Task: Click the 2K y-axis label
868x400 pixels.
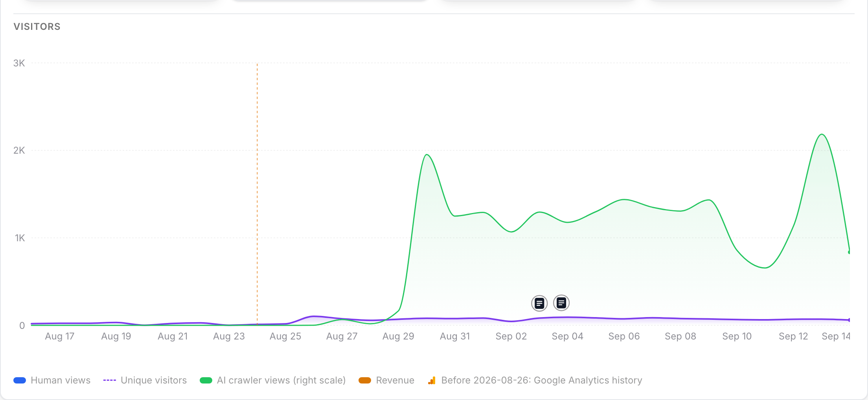Action: [x=19, y=150]
